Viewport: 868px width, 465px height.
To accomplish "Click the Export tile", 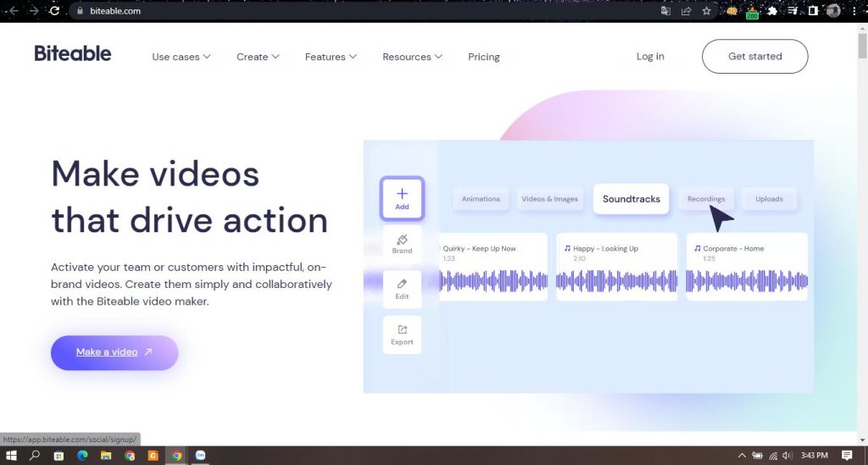I will 402,335.
